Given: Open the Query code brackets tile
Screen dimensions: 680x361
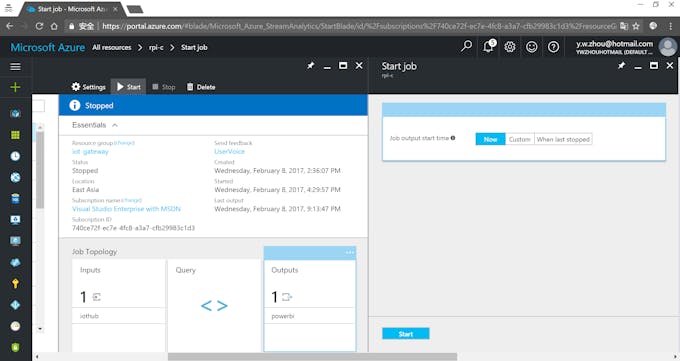Looking at the screenshot, I should pos(214,305).
